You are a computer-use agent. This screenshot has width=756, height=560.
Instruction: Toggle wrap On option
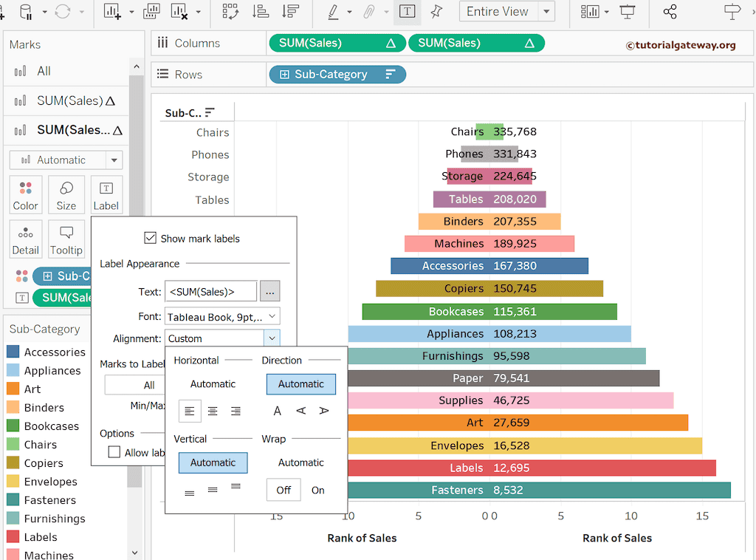pyautogui.click(x=317, y=490)
